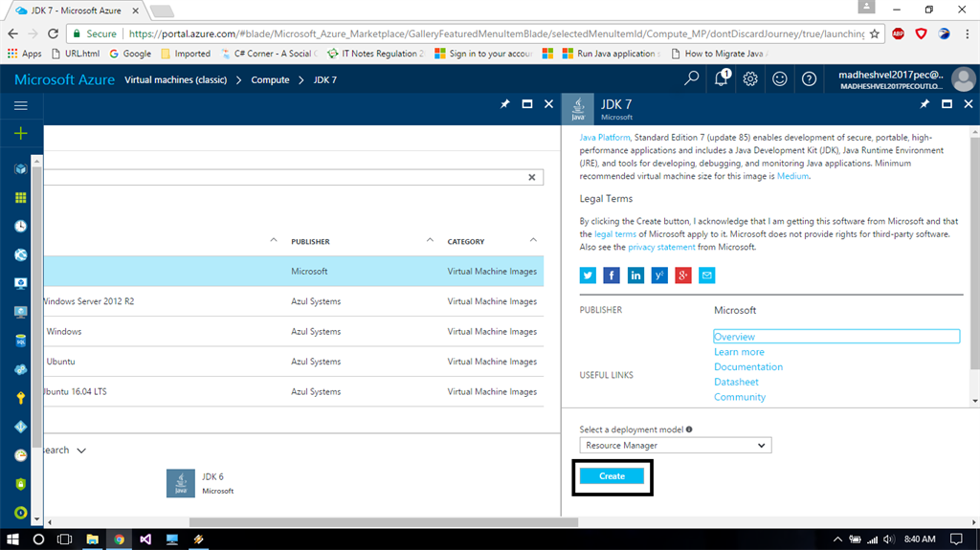Sort by Category column
980x550 pixels.
coord(466,241)
